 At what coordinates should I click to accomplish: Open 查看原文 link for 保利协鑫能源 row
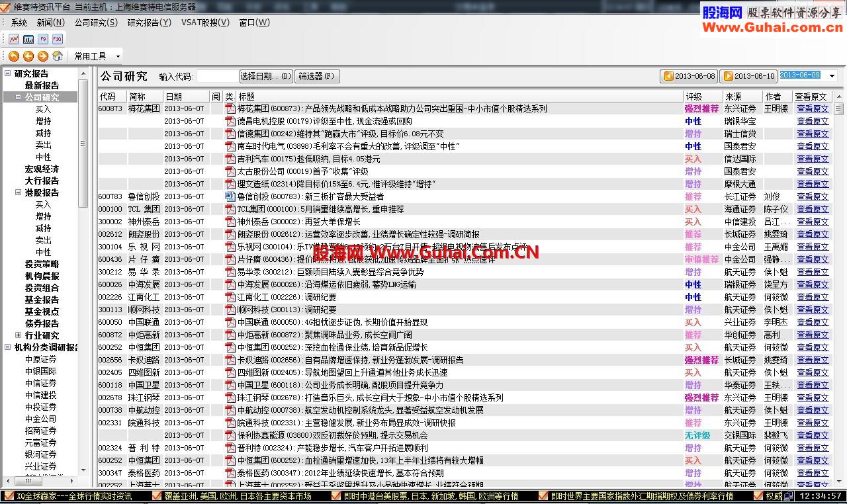point(813,435)
